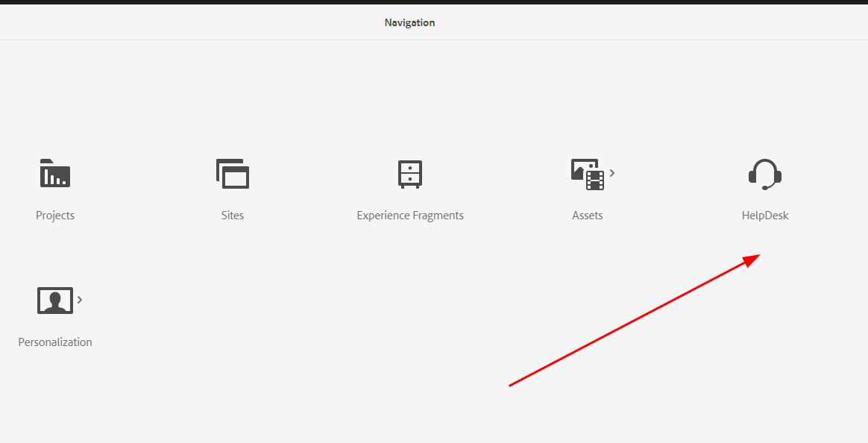Screen dimensions: 868x443
Task: Expand the chevron beside the Personalization icon
Action: pyautogui.click(x=80, y=300)
